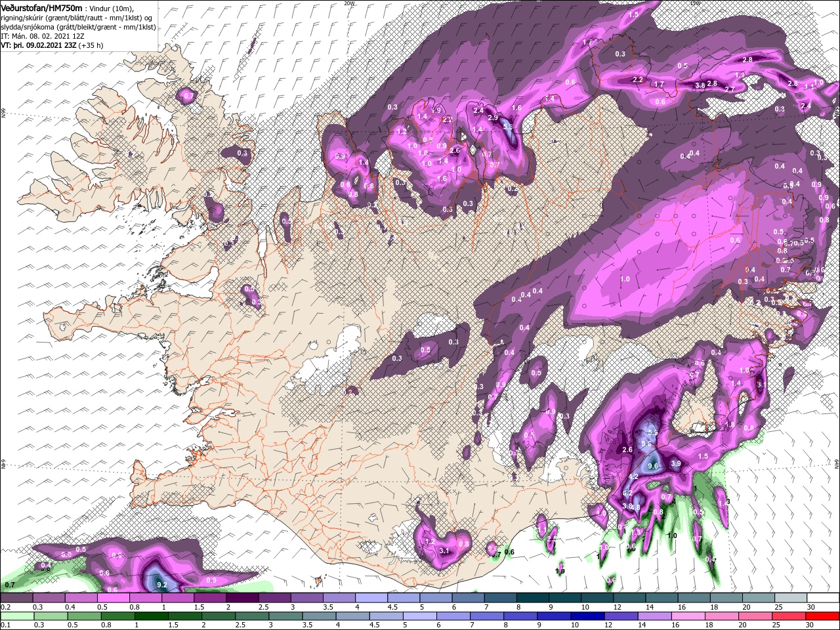The image size is (840, 630).
Task: Click upper legend swatch between 0.2 and 0.3
Action: pyautogui.click(x=16, y=597)
